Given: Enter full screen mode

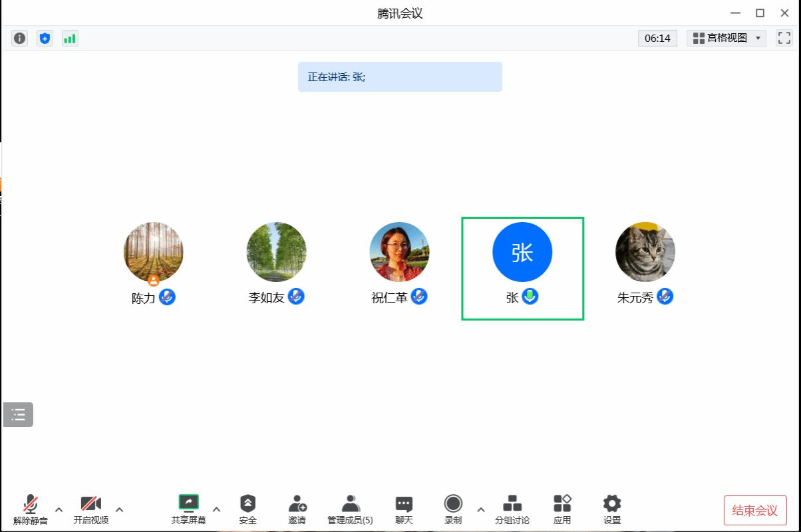Looking at the screenshot, I should point(784,38).
